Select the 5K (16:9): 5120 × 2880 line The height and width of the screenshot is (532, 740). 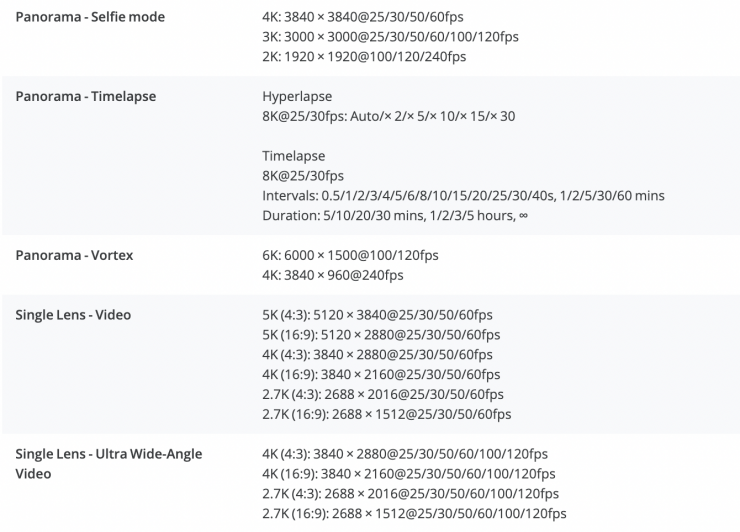tap(381, 335)
